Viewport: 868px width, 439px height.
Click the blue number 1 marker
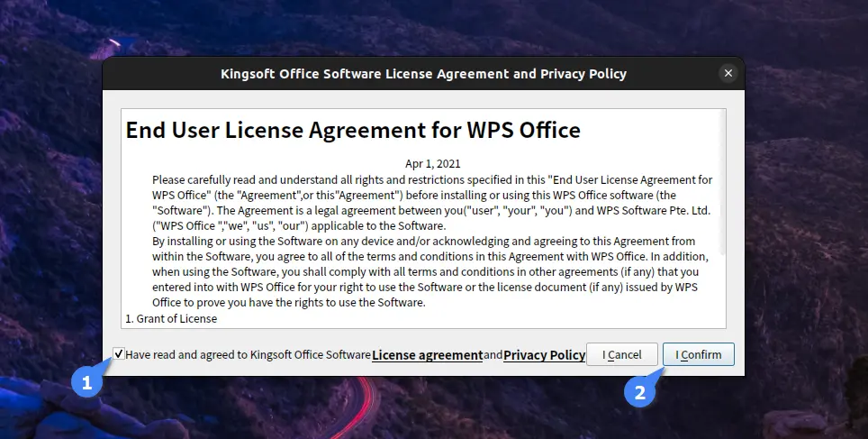pos(86,382)
